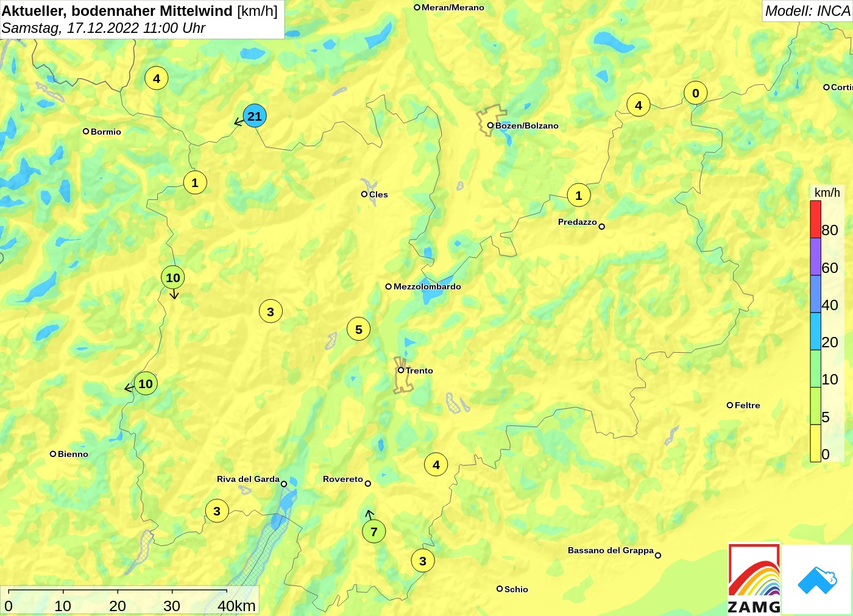853x616 pixels.
Task: Click the 'Modell: INCA' label
Action: point(807,11)
